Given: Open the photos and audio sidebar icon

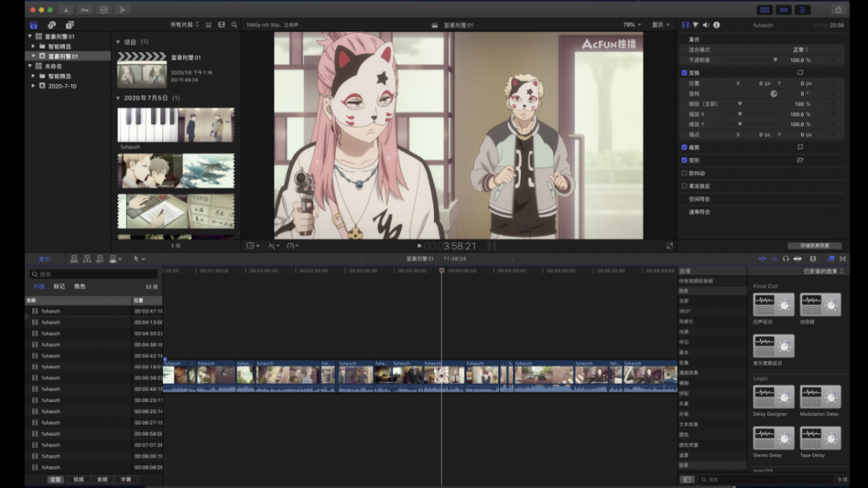Looking at the screenshot, I should click(x=51, y=25).
